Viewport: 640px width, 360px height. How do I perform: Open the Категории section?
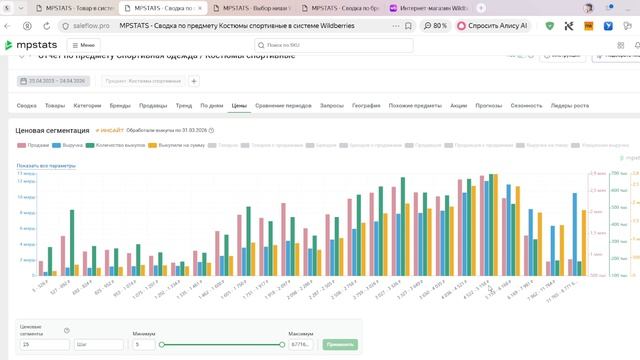coord(87,105)
